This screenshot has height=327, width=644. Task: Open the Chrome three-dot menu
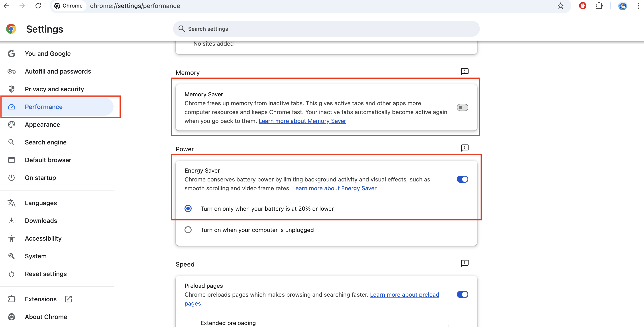(x=638, y=6)
